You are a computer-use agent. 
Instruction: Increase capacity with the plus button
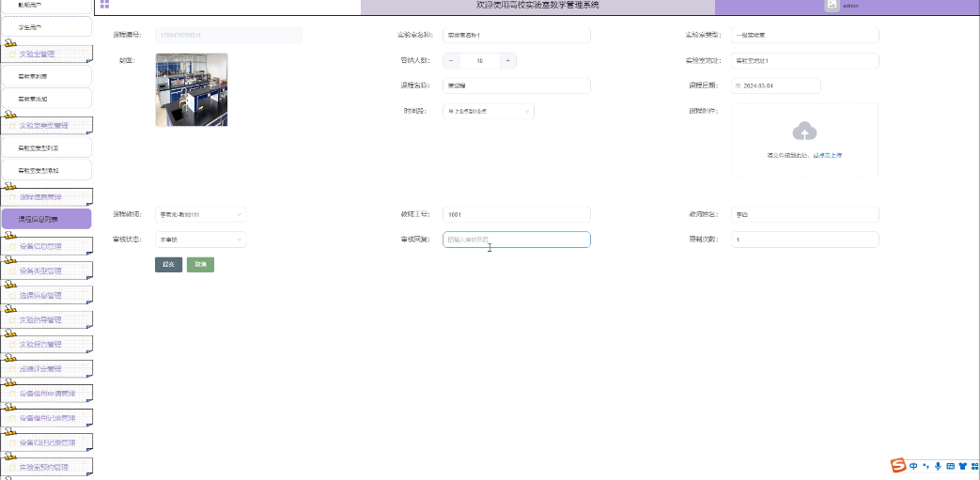click(508, 61)
